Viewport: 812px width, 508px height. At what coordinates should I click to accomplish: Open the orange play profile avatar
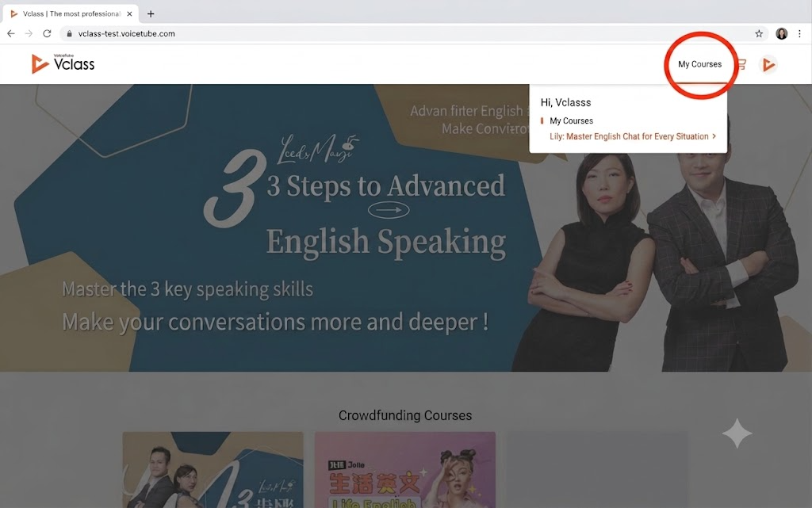tap(768, 65)
